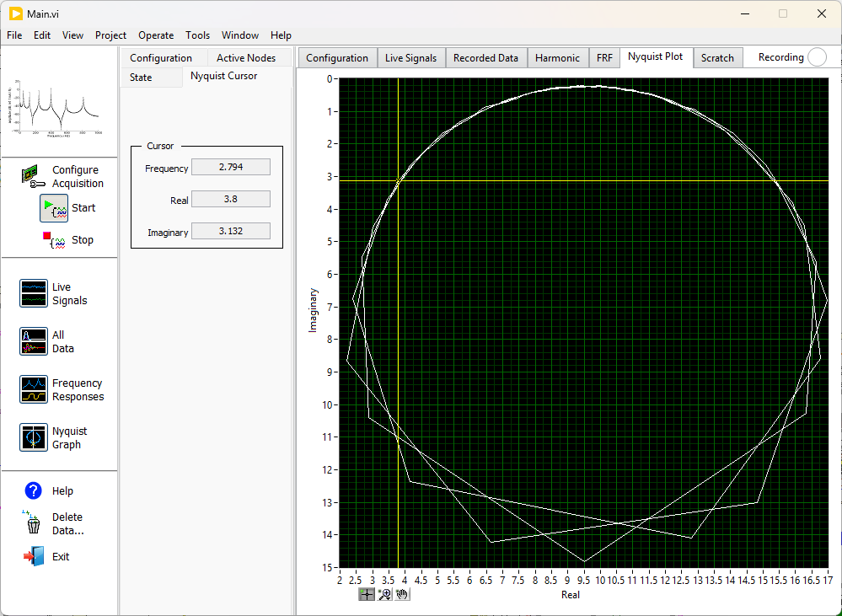This screenshot has width=842, height=616.
Task: Open the Help menu
Action: pyautogui.click(x=281, y=35)
